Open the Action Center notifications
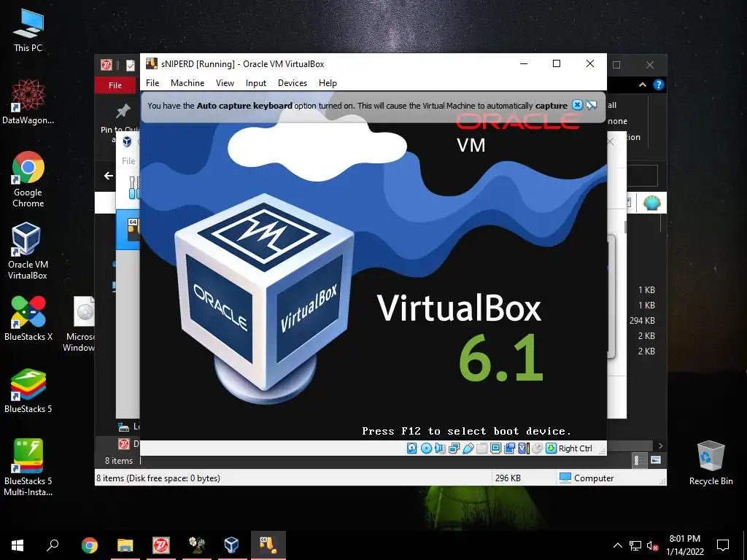The height and width of the screenshot is (560, 747). [723, 545]
